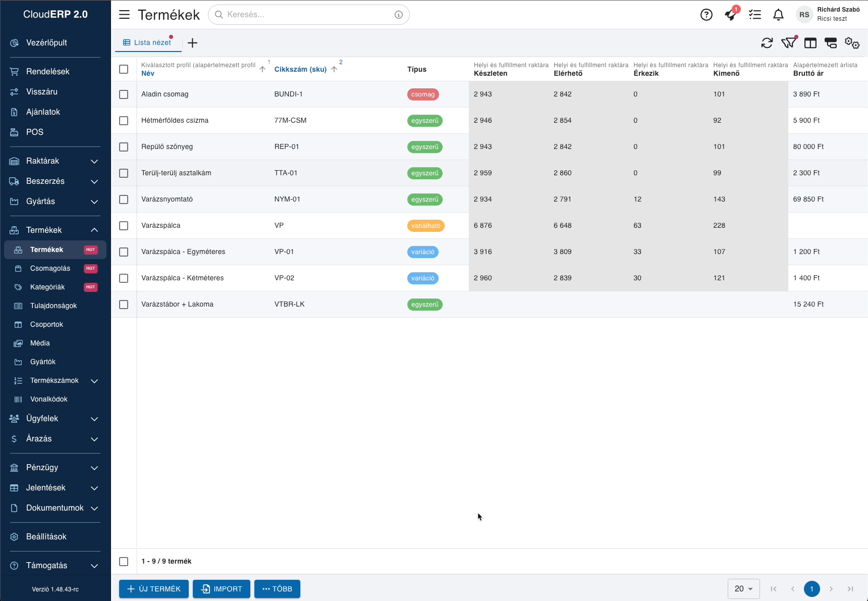Open the notifications bell
The width and height of the screenshot is (868, 601).
click(x=779, y=15)
